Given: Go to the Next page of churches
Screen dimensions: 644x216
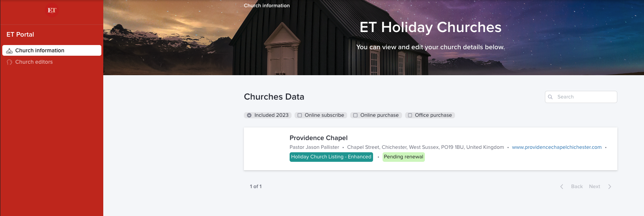Looking at the screenshot, I should tap(594, 187).
